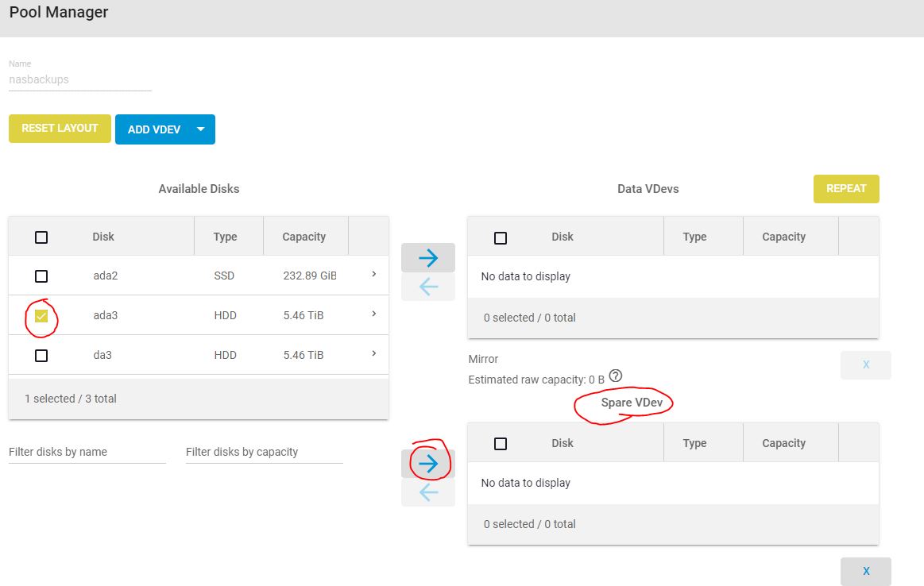The width and height of the screenshot is (924, 586).
Task: Uncheck the ada3 disk checkbox
Action: (x=41, y=316)
